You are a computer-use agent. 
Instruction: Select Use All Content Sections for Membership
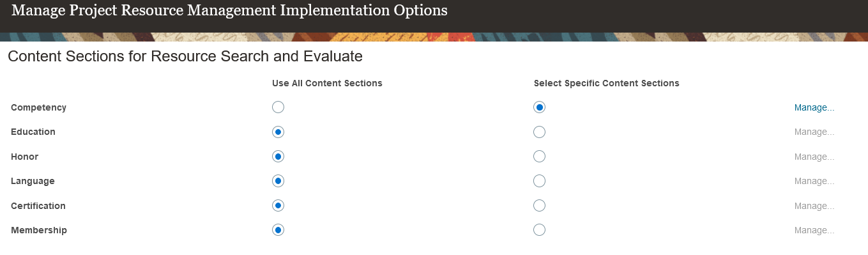[x=278, y=230]
